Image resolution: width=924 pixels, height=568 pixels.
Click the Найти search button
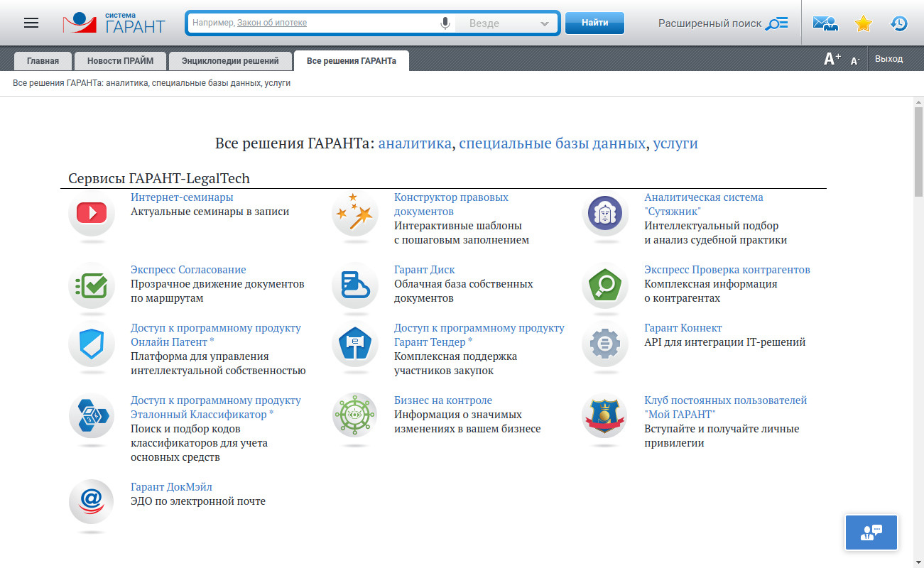pyautogui.click(x=594, y=23)
